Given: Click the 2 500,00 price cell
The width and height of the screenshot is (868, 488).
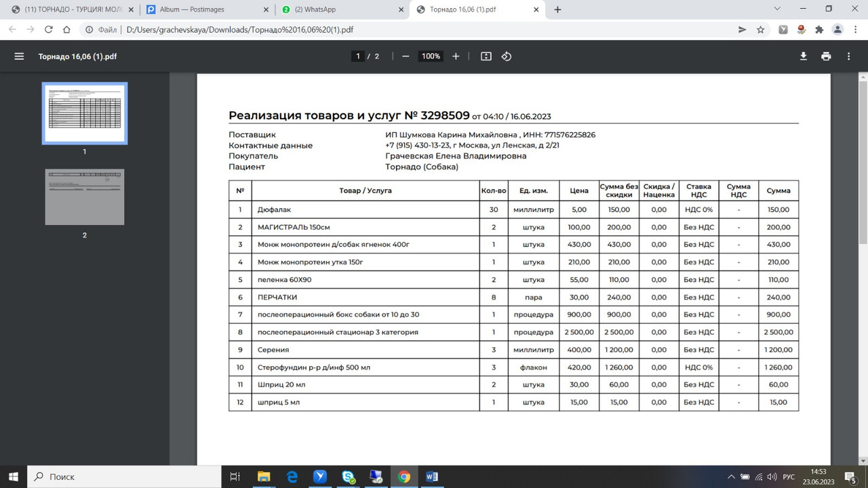Looking at the screenshot, I should [579, 332].
